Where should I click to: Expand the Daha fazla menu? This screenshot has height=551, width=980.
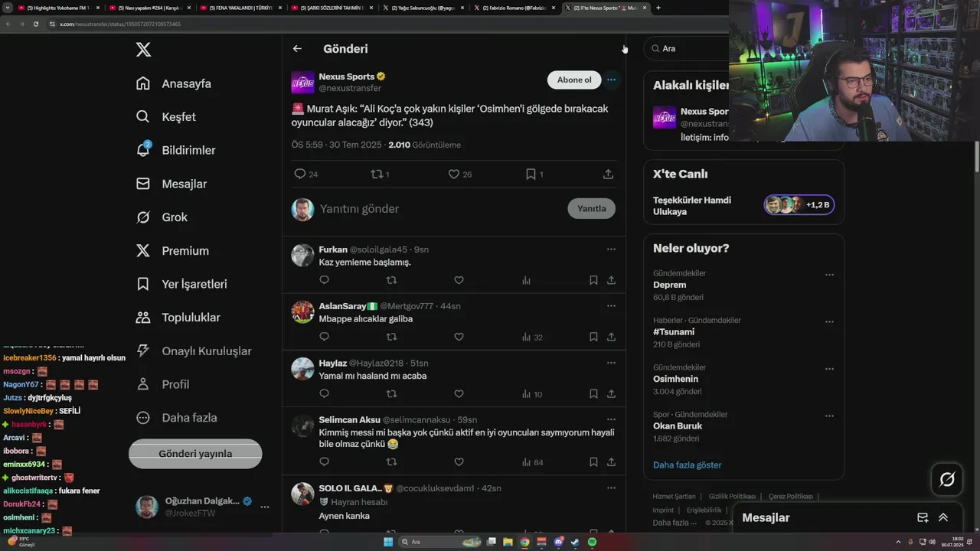click(176, 418)
